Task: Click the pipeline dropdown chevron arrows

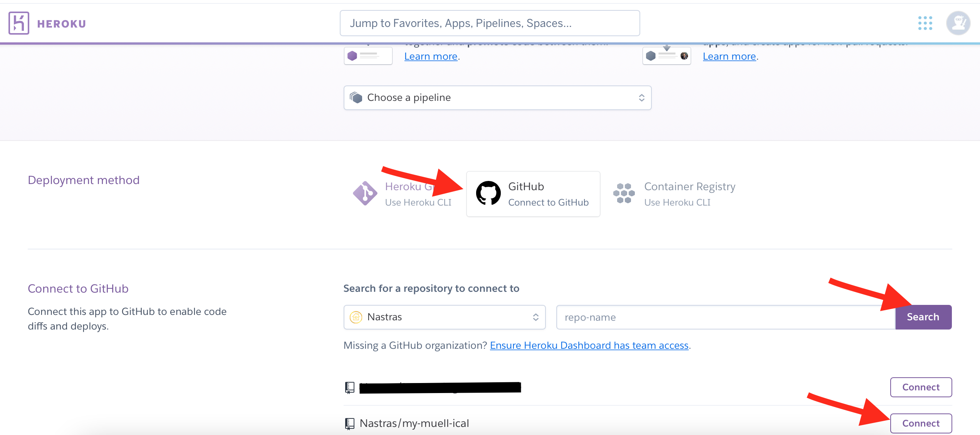Action: coord(641,98)
